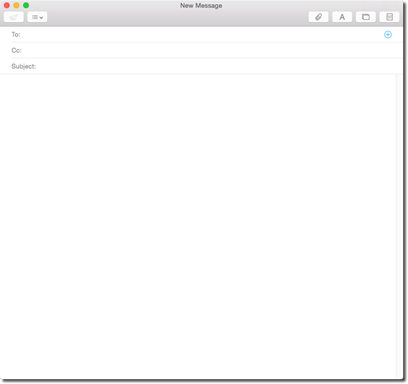Attach a file using the paperclip icon

pyautogui.click(x=318, y=17)
